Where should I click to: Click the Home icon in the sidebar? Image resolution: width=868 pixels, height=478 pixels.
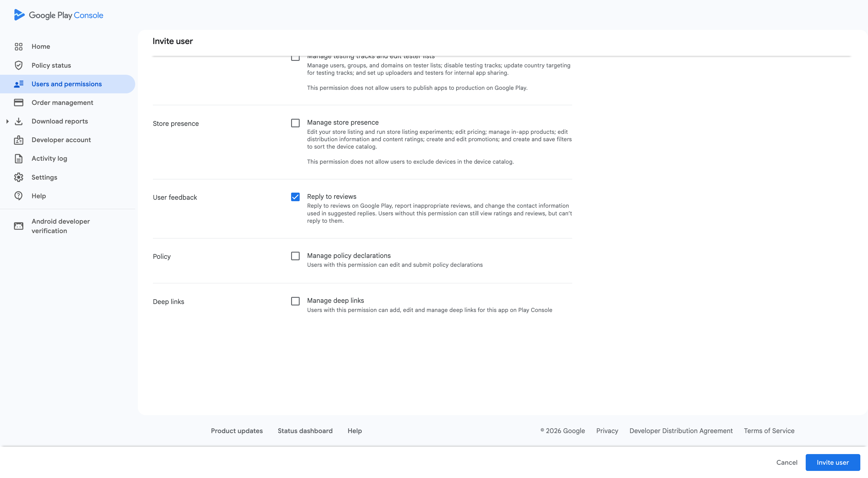(x=19, y=46)
